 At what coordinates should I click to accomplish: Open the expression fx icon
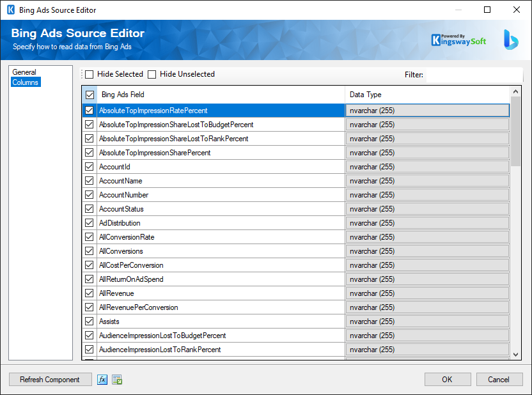102,380
